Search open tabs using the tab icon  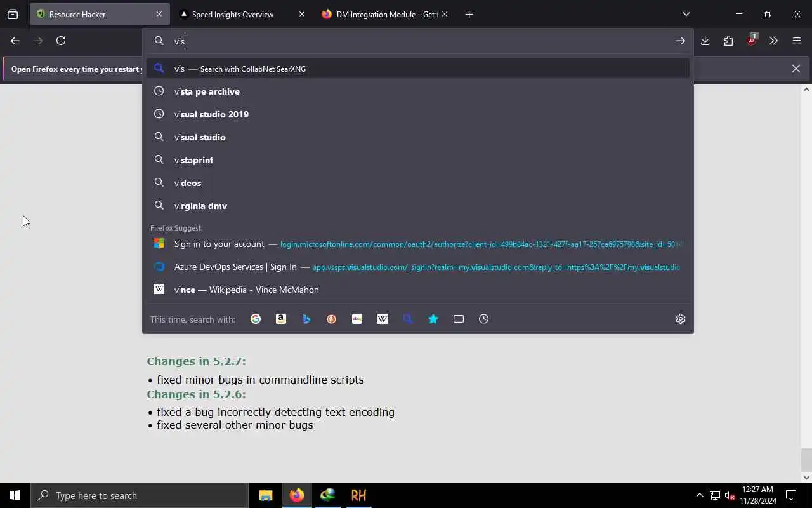pos(459,319)
